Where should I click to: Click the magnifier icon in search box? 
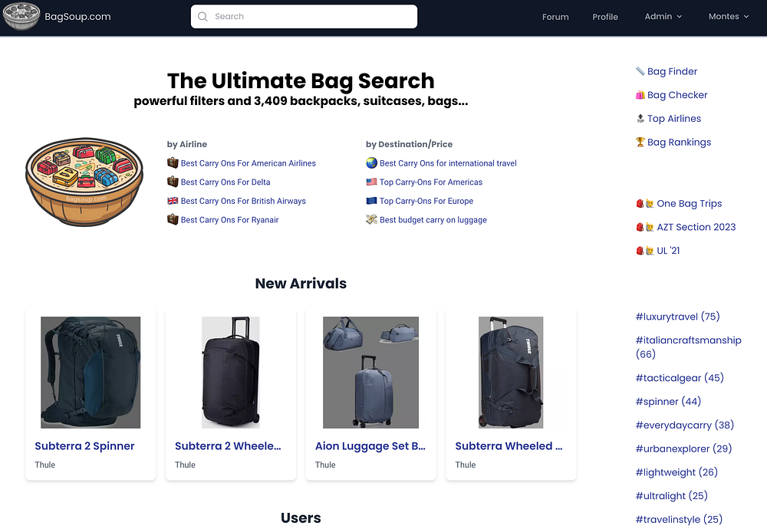click(202, 17)
